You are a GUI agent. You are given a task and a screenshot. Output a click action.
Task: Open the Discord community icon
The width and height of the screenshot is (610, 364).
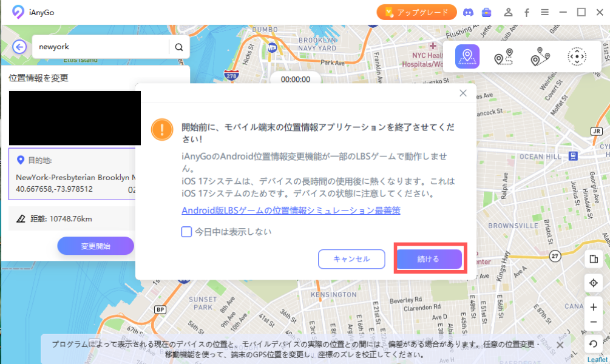tap(468, 12)
